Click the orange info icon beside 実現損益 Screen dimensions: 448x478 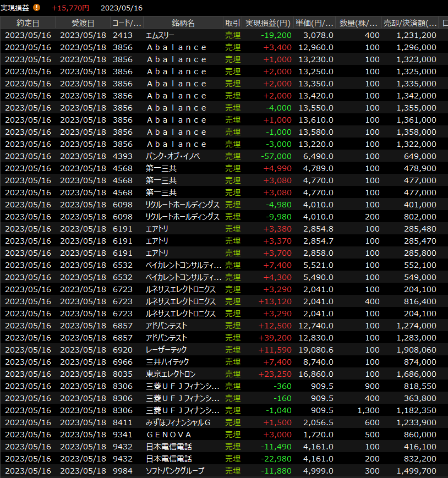[37, 8]
